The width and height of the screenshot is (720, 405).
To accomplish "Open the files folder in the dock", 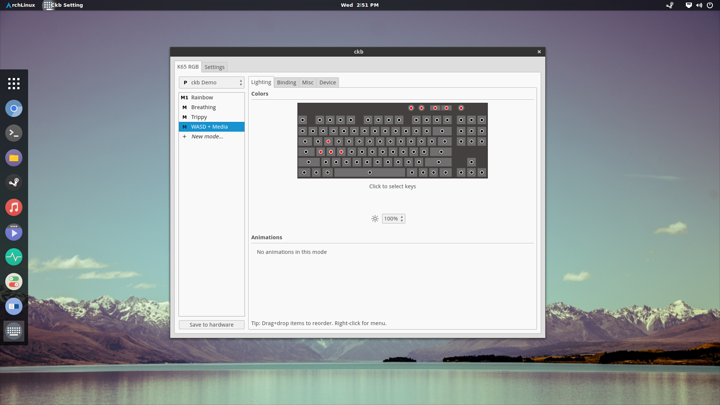I will coord(14,158).
